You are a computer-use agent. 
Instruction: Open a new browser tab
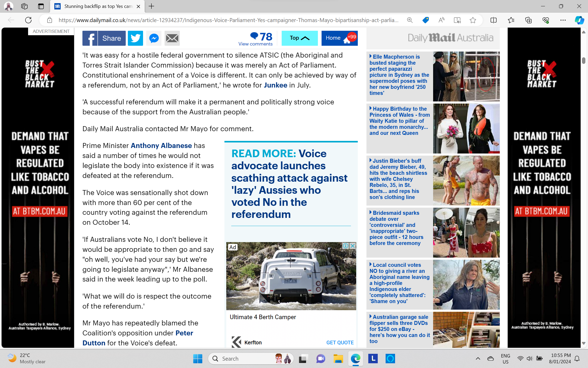pos(151,6)
